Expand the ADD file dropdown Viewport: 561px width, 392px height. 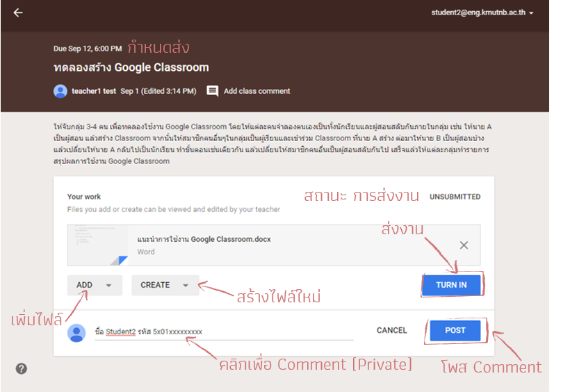[x=95, y=285]
